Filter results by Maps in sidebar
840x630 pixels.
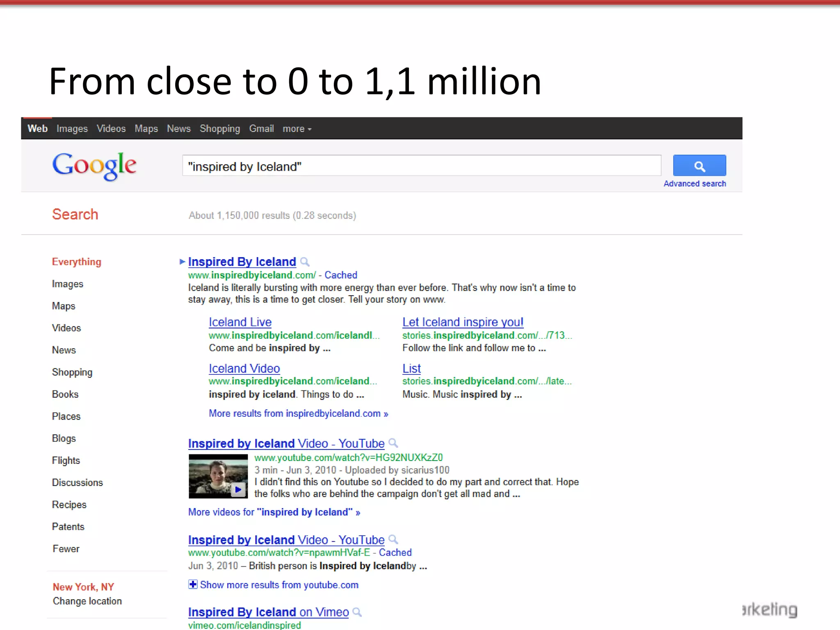pyautogui.click(x=64, y=306)
